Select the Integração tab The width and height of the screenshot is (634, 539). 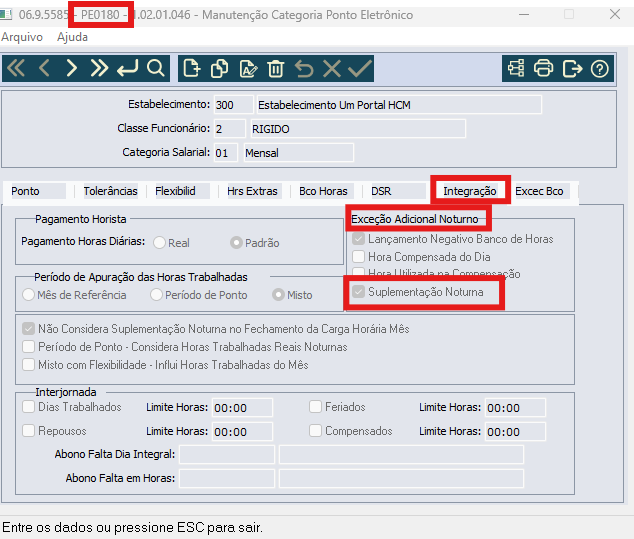pos(470,191)
